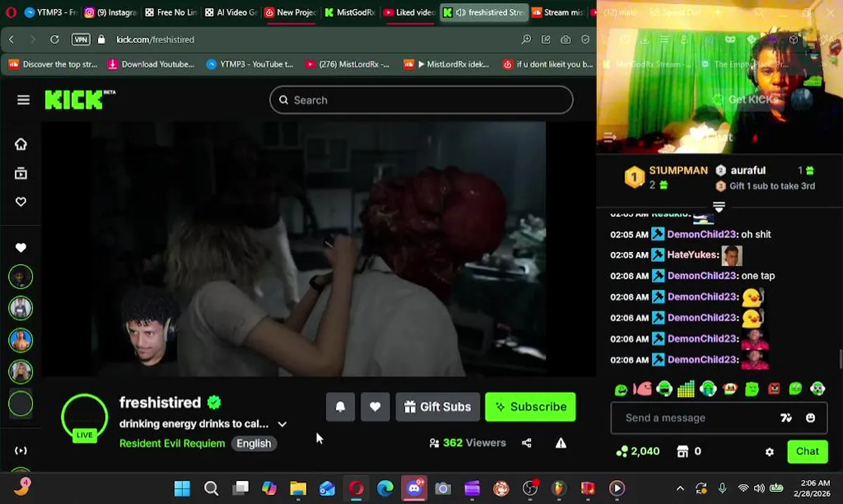
Task: Click the Gift Subs button
Action: coord(438,407)
